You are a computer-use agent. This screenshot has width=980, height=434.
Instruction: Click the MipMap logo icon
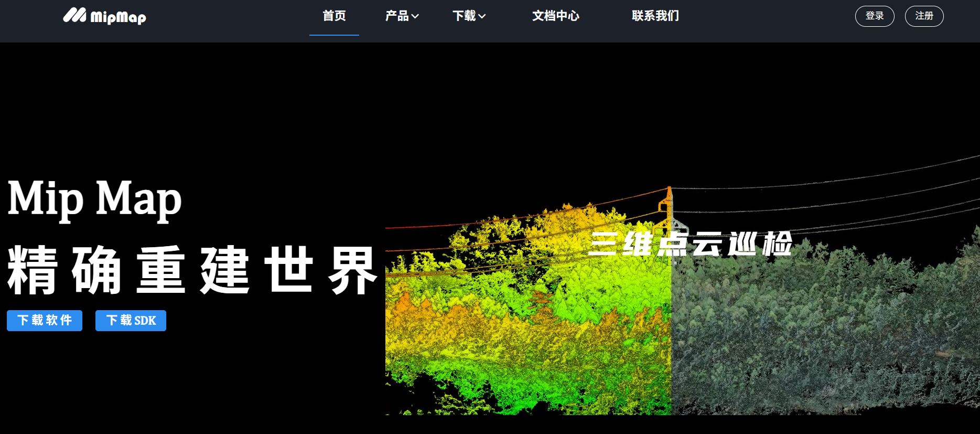coord(74,15)
